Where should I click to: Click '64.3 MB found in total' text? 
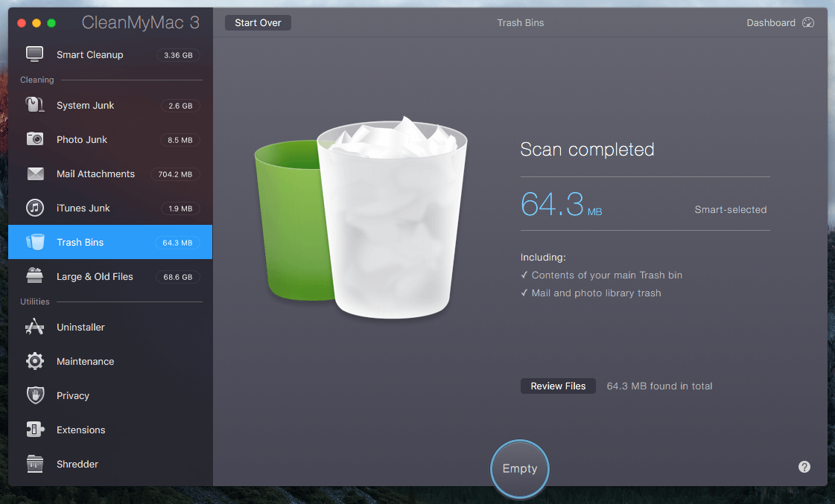click(659, 386)
